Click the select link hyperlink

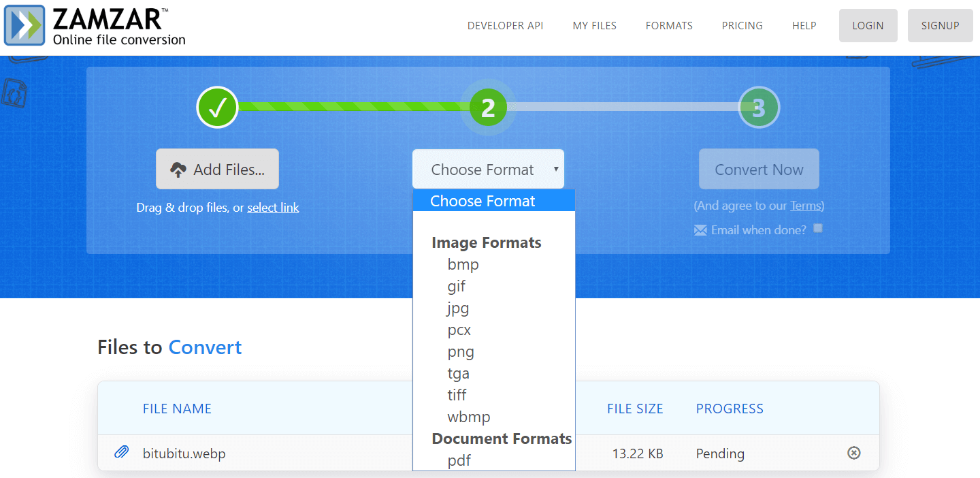(x=273, y=207)
